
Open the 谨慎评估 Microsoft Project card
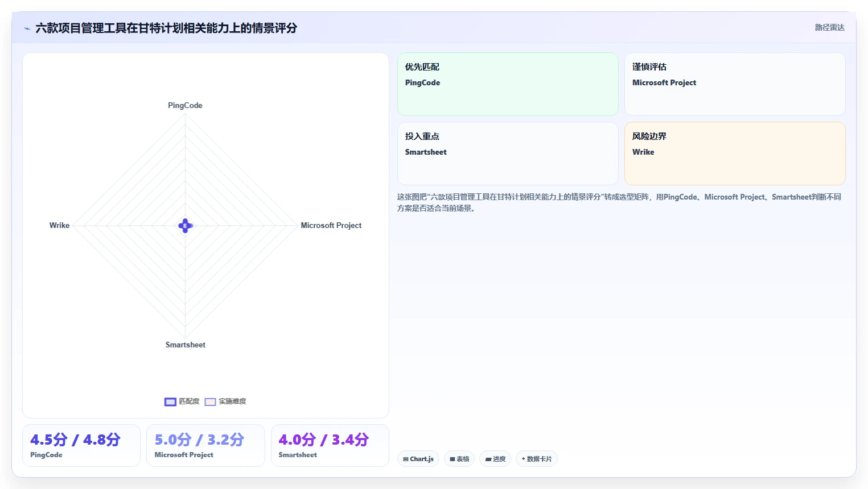pyautogui.click(x=735, y=84)
